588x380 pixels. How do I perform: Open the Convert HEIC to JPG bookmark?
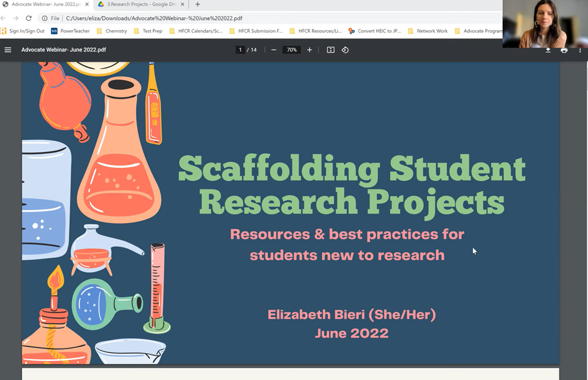pyautogui.click(x=374, y=31)
